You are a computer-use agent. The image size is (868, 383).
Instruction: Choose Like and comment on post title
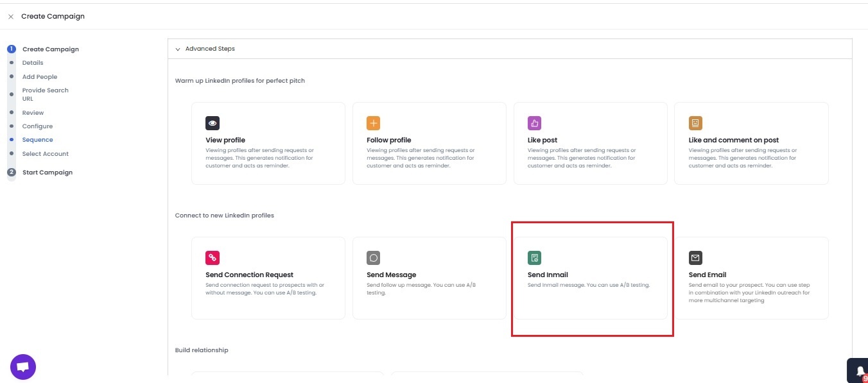coord(734,140)
